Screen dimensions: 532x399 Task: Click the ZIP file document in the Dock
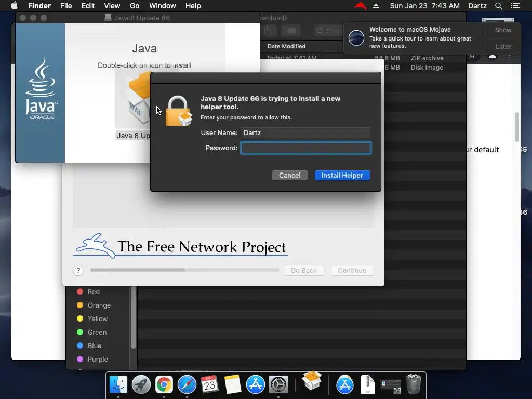pos(367,384)
